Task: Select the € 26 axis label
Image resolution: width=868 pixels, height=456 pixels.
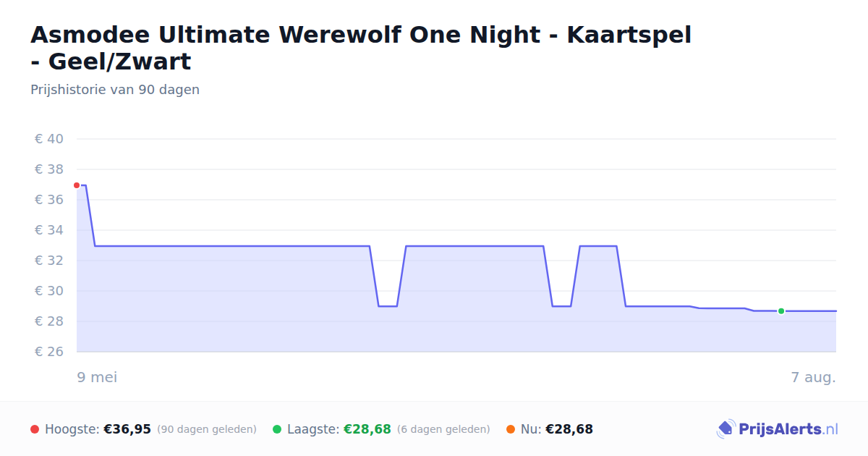Action: click(49, 352)
